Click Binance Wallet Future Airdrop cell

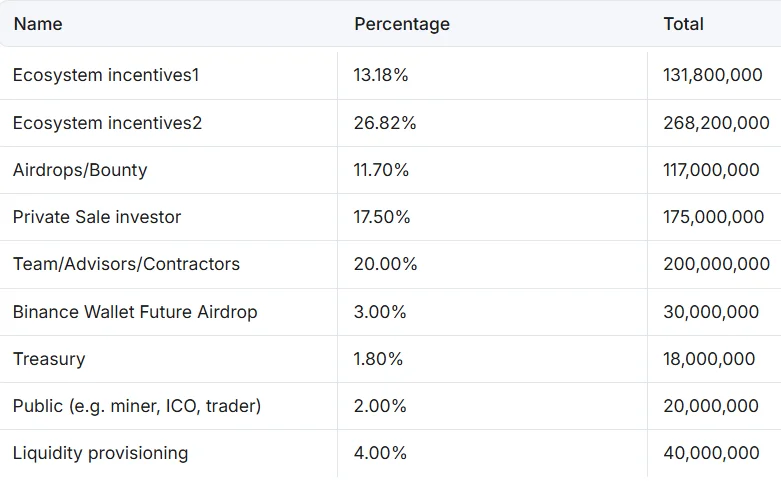135,312
